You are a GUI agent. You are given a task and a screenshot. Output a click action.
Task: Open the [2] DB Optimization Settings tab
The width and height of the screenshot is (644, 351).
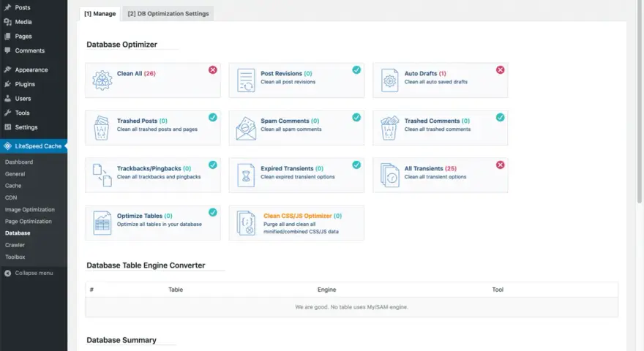168,14
